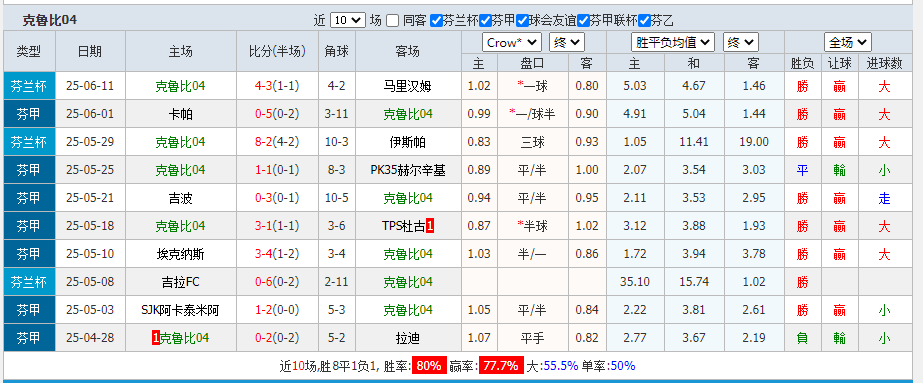Click the 吉拉FC home team link

(180, 282)
